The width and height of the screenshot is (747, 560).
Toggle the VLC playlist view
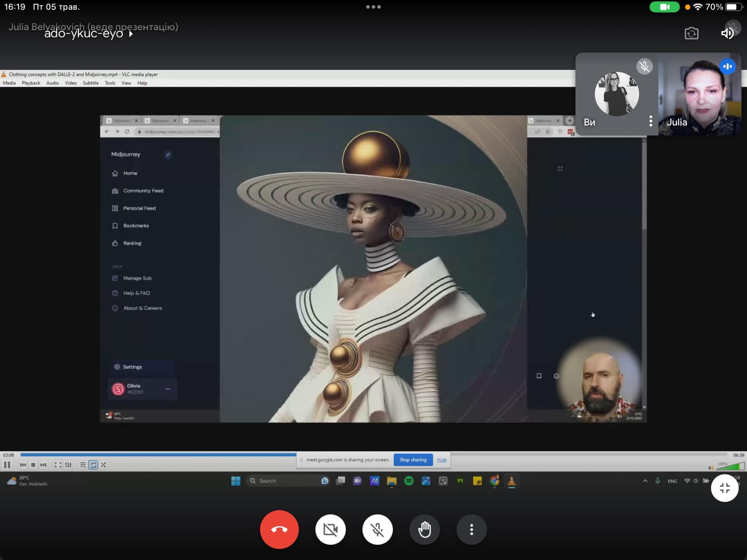83,465
